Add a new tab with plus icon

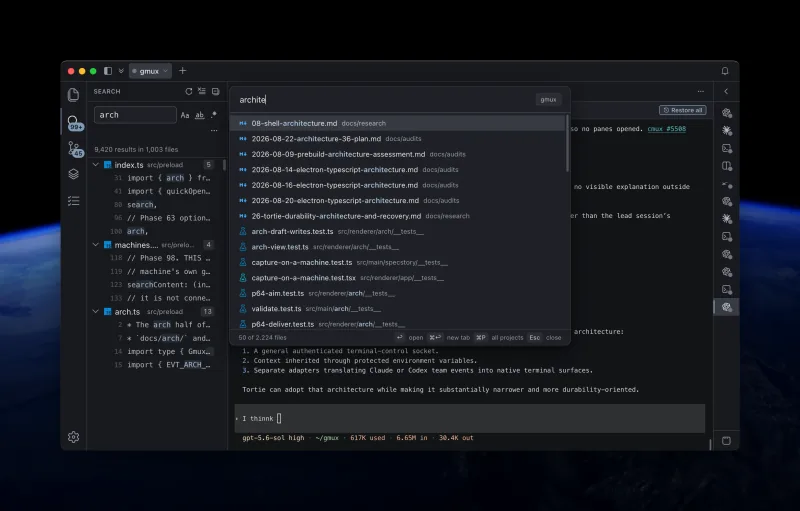[x=183, y=71]
